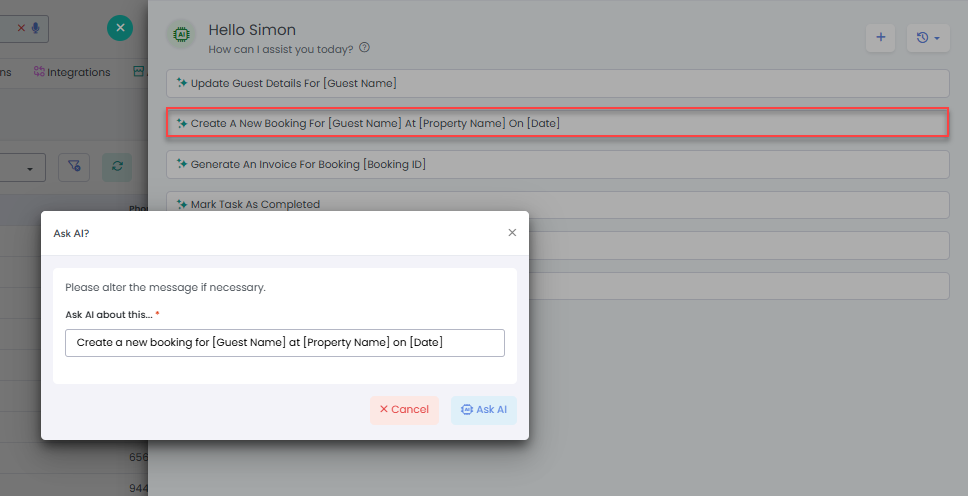Open the chat history dropdown
Viewport: 968px width, 496px height.
[x=927, y=37]
